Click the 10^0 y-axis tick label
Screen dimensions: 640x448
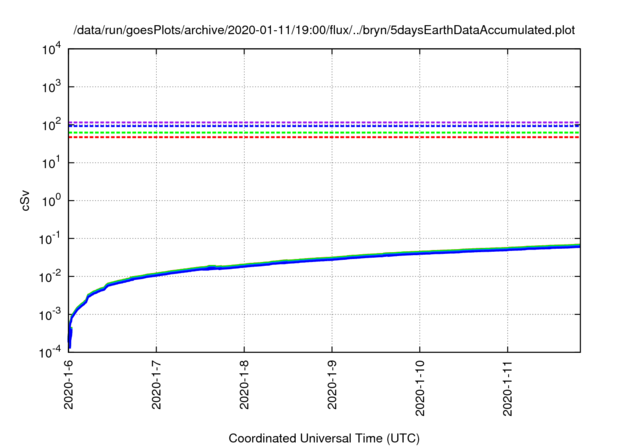52,201
